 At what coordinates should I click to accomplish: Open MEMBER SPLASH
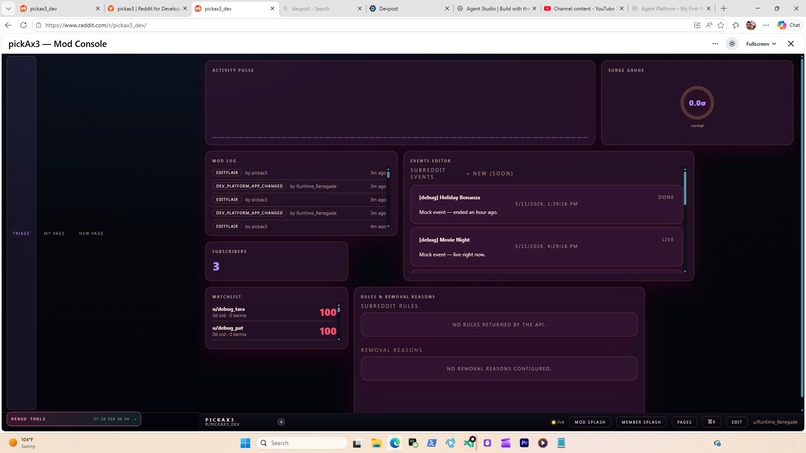[641, 422]
